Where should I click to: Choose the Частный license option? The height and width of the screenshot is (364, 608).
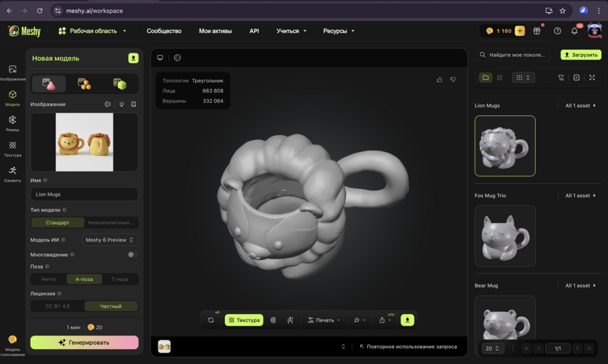[x=111, y=306]
